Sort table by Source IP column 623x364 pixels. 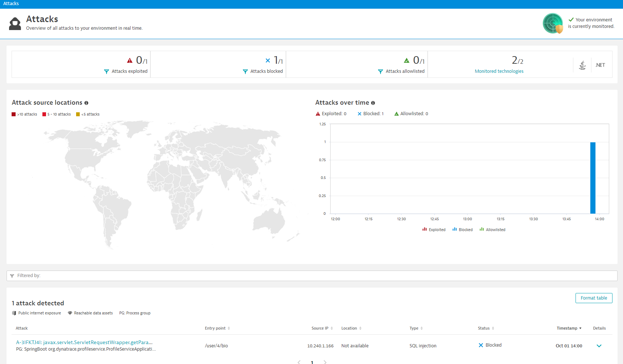322,328
